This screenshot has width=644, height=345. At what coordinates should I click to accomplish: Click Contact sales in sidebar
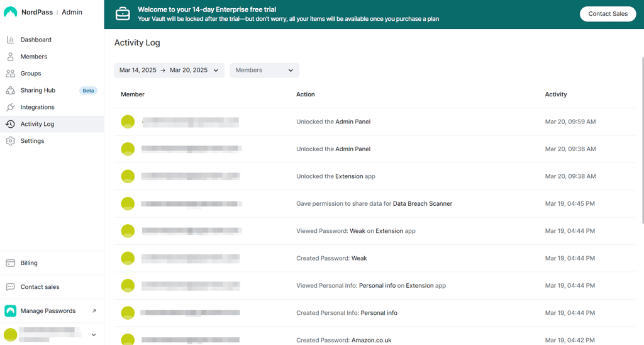pos(52,287)
